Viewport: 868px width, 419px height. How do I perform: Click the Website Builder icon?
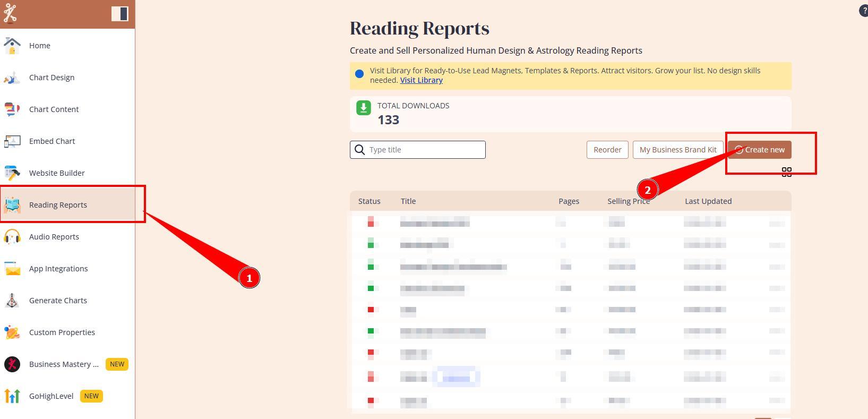(x=12, y=173)
